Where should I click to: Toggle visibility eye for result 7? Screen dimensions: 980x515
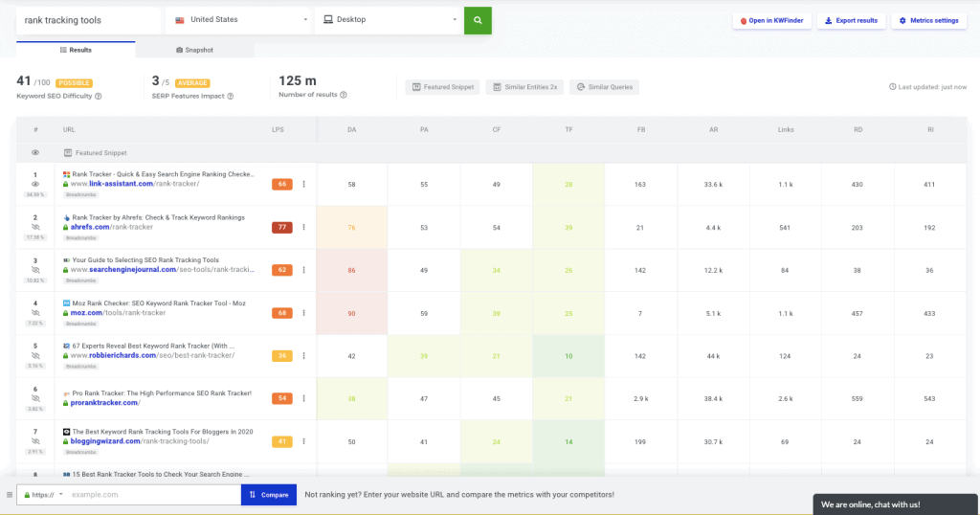[35, 441]
